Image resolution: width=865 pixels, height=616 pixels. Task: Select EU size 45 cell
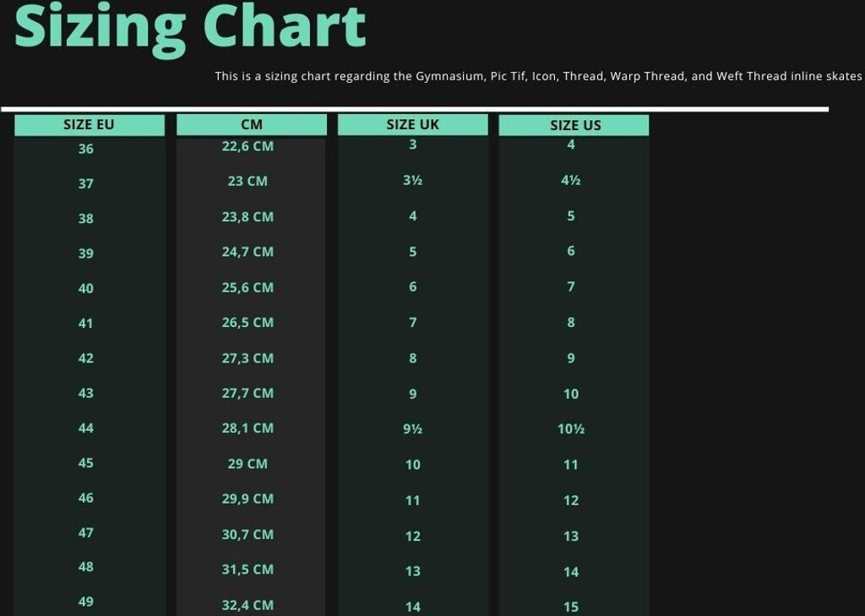(86, 463)
